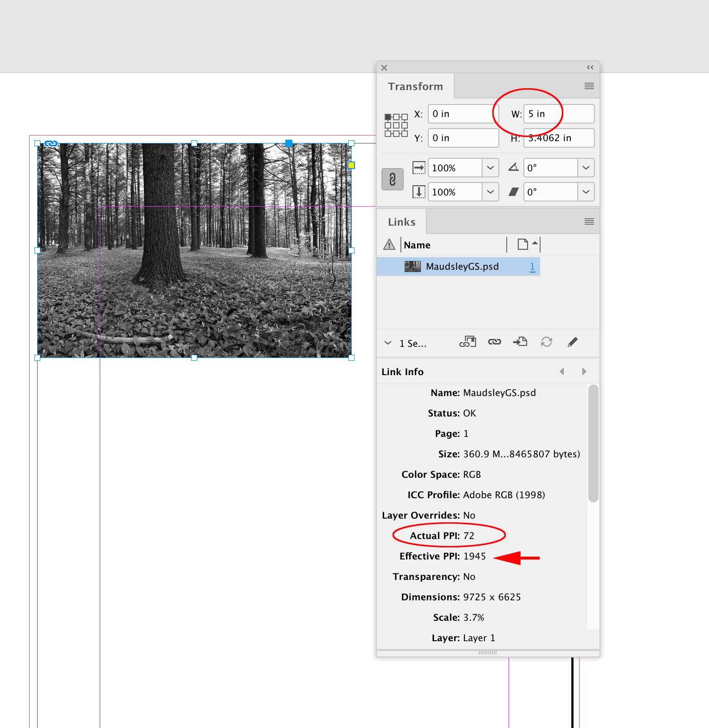This screenshot has width=709, height=728.
Task: Select the Links panel tab
Action: [402, 222]
